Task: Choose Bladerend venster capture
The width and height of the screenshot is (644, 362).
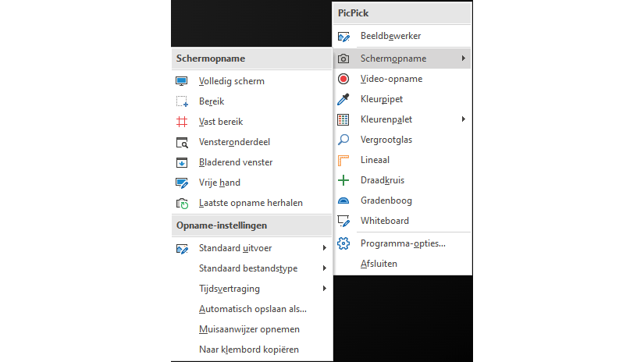Action: [235, 162]
